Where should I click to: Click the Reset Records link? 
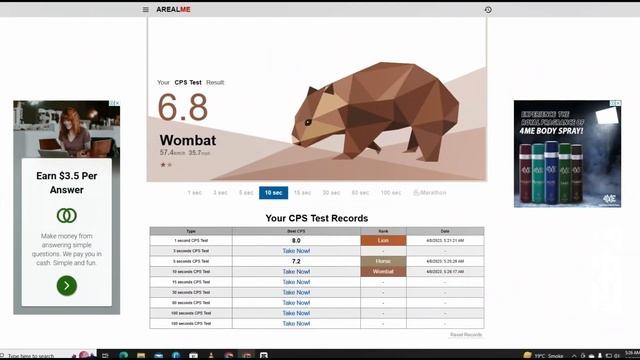pos(466,335)
